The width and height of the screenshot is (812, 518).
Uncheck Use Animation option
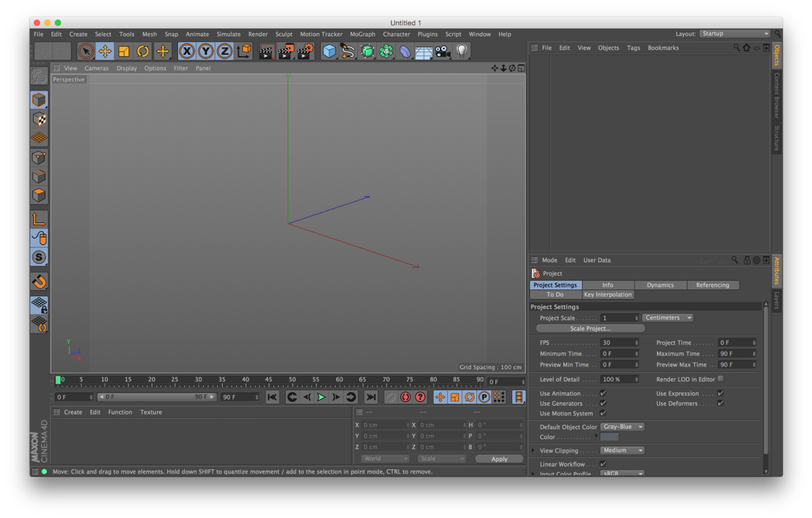pyautogui.click(x=603, y=394)
